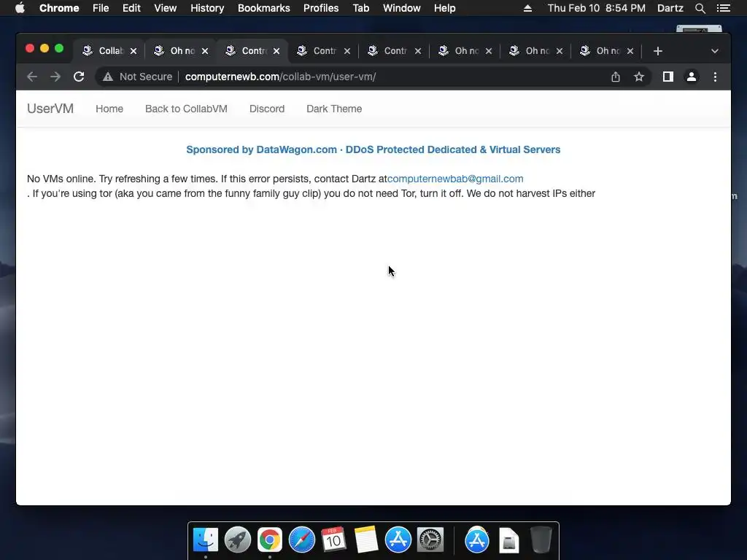Click the address bar URL
This screenshot has width=747, height=560.
pos(280,77)
